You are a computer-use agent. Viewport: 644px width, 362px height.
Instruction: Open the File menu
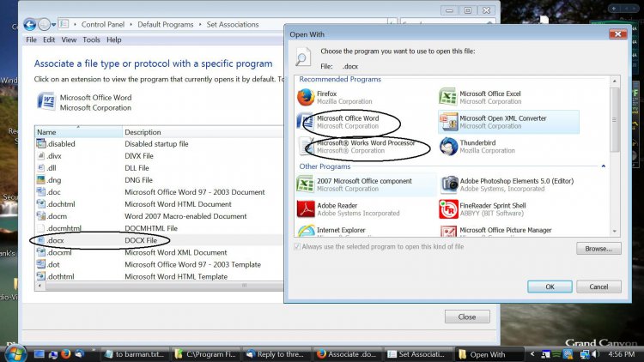31,39
